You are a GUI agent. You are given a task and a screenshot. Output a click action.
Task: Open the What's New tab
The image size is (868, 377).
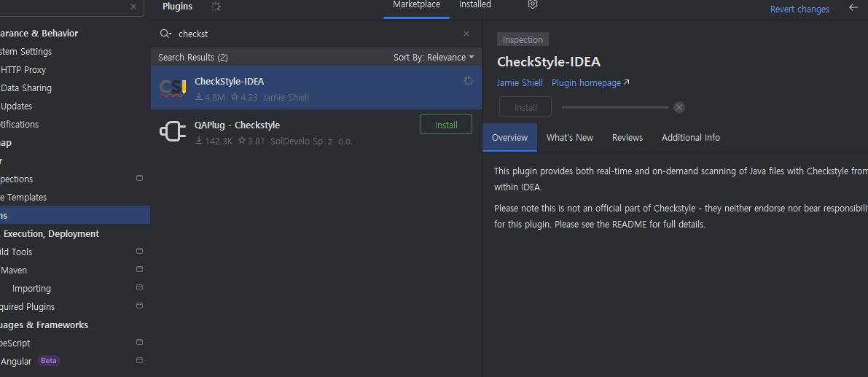coord(570,137)
